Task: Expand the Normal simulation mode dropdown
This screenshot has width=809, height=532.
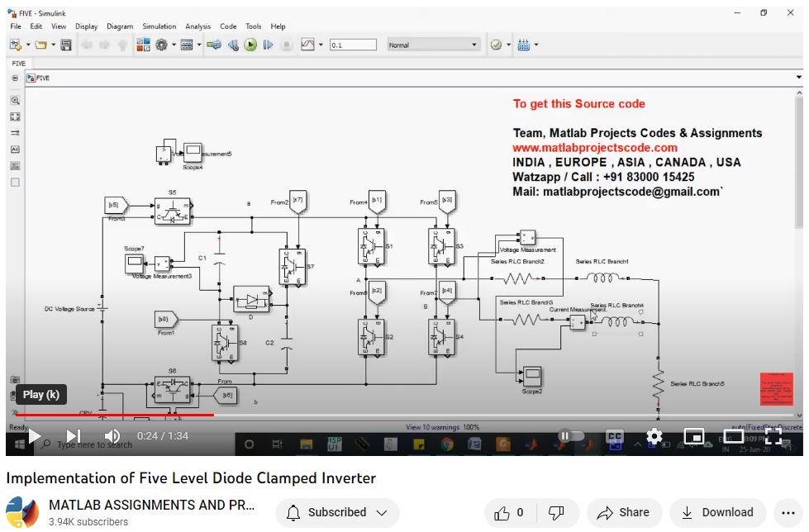Action: (x=433, y=45)
